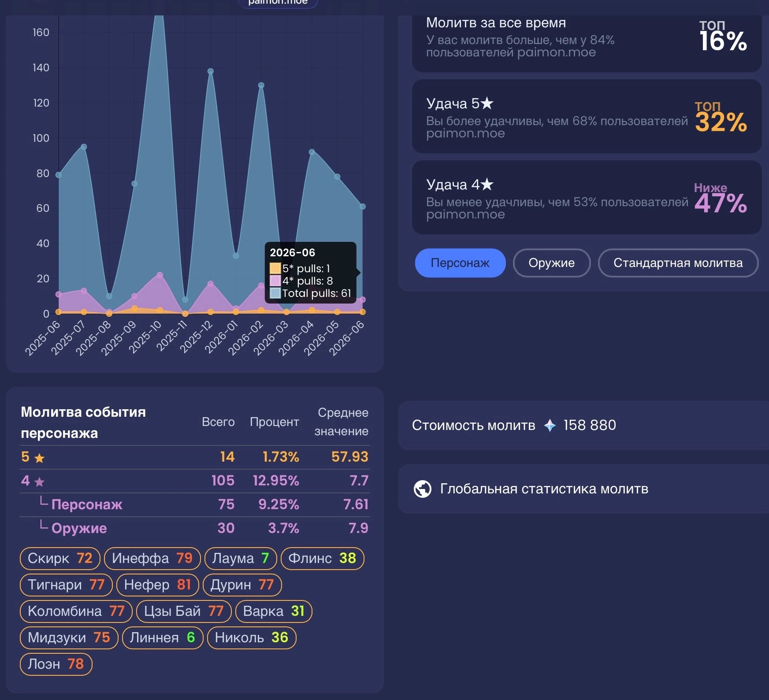Click the Нефер 81 character pill

click(x=157, y=585)
